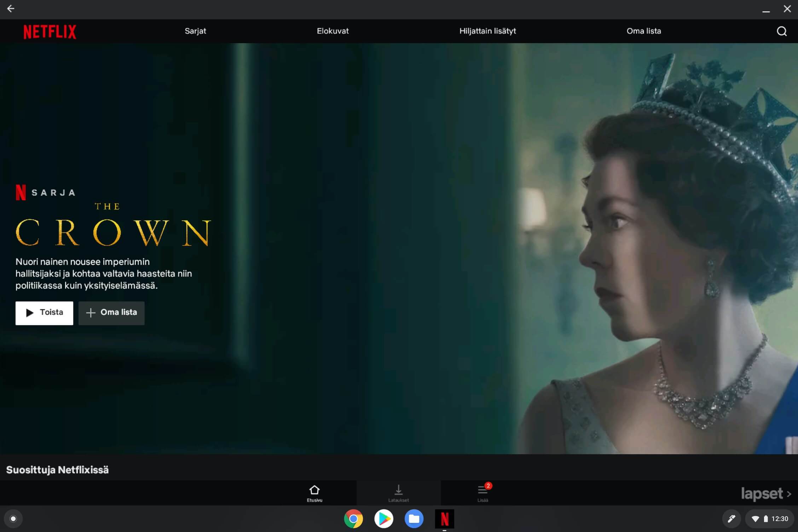The height and width of the screenshot is (532, 798).
Task: Click Netflix icon in the shelf
Action: (444, 519)
